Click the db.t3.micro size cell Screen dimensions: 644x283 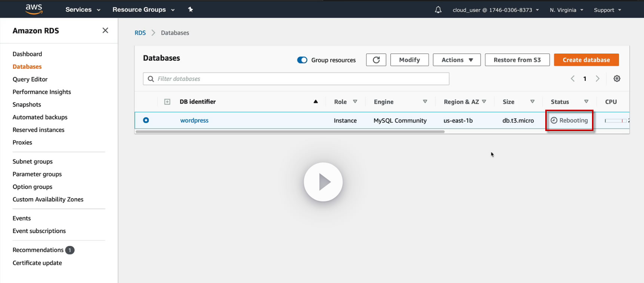[x=518, y=121]
